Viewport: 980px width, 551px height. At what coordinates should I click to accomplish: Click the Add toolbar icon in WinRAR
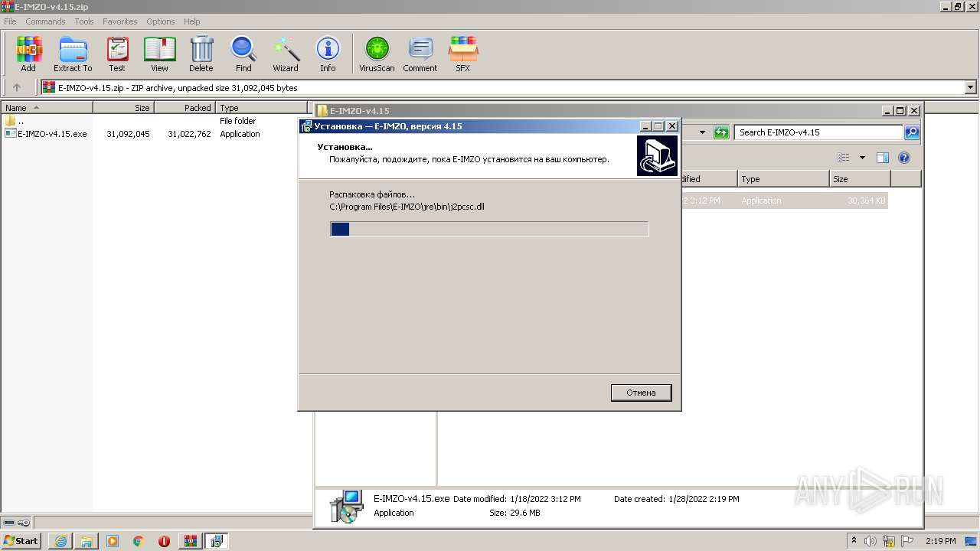(28, 54)
